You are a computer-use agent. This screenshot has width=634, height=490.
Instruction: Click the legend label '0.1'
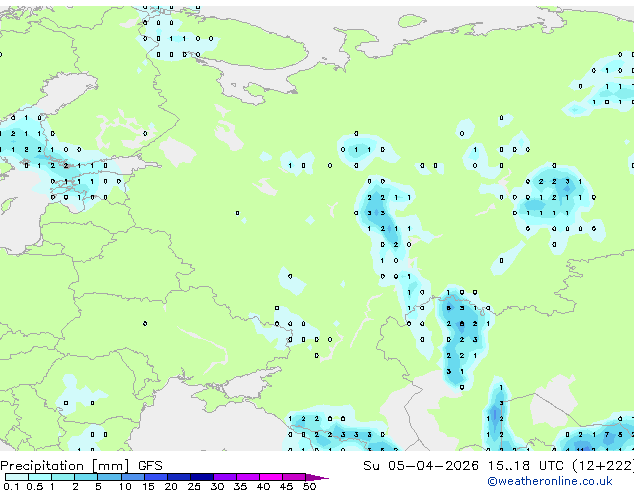click(11, 486)
